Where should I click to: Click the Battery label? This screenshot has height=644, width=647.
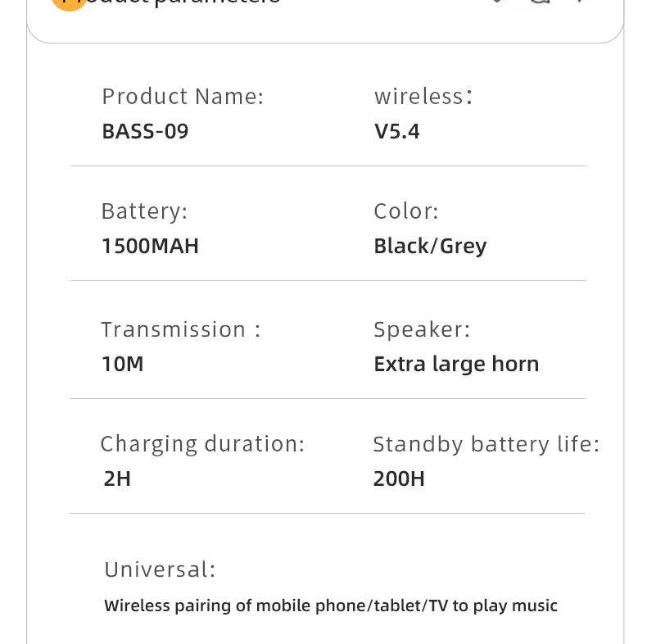tap(144, 211)
